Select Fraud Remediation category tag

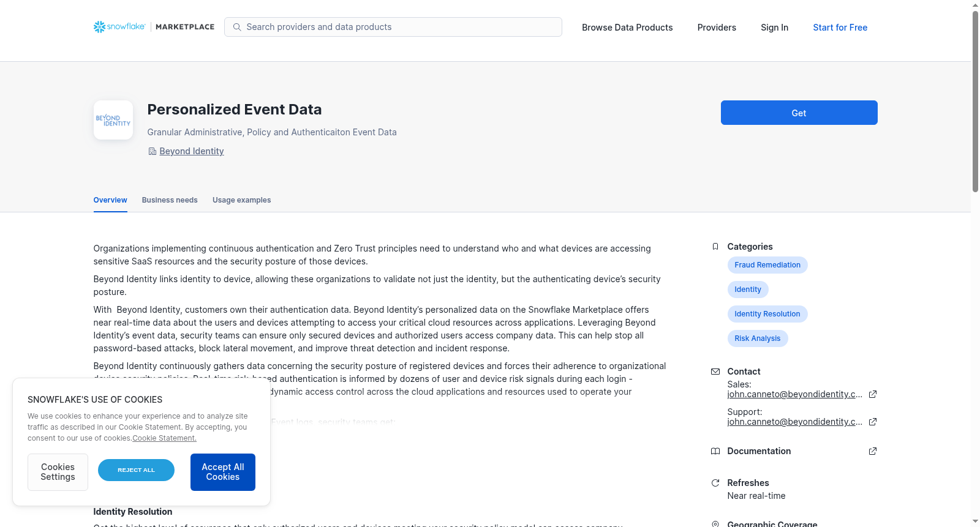pyautogui.click(x=767, y=265)
